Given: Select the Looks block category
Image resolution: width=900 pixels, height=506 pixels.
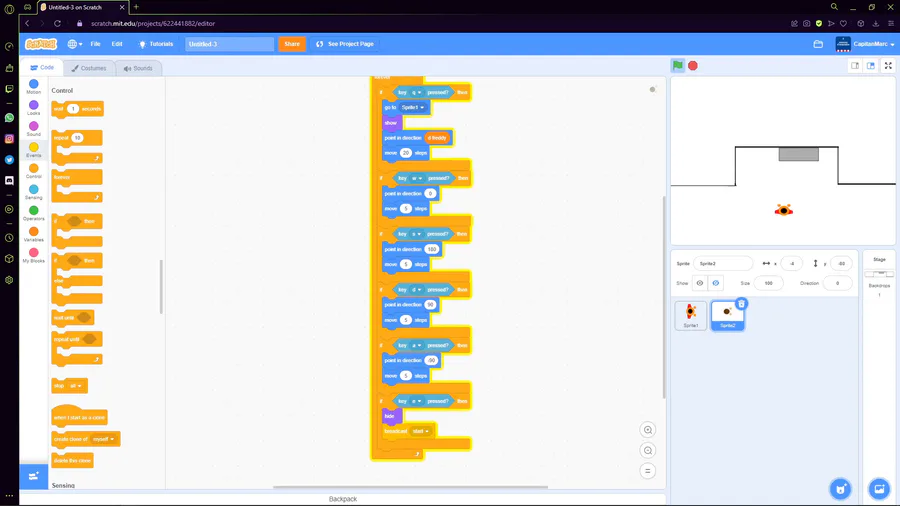Looking at the screenshot, I should coord(33,108).
